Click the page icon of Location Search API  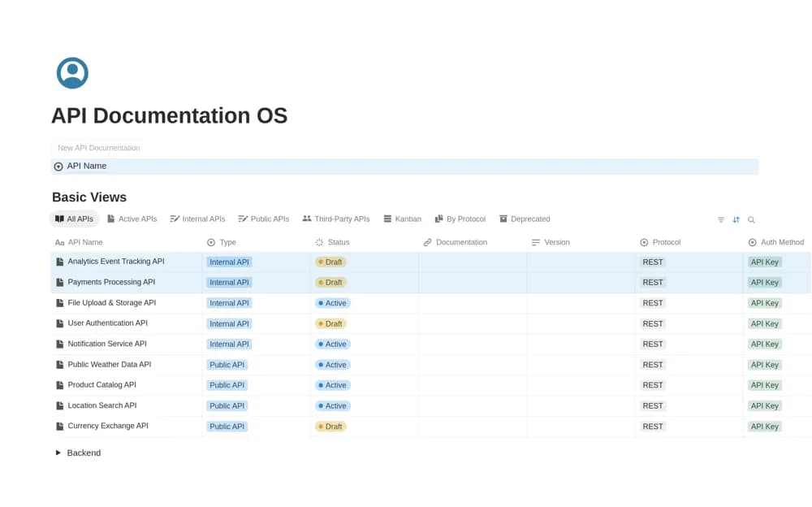coord(59,406)
